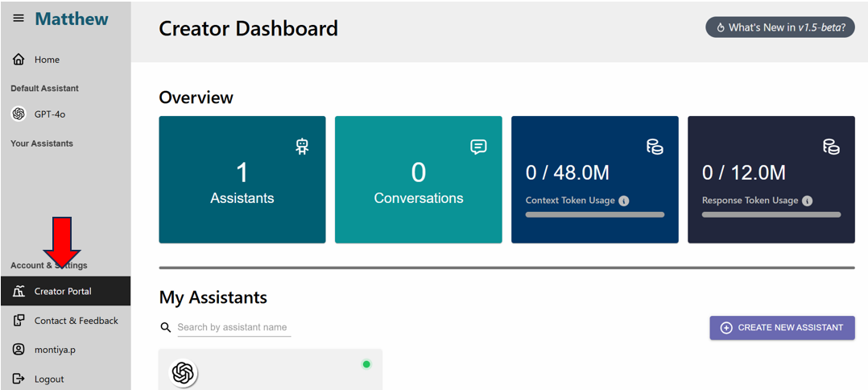Screen dimensions: 868x390
Task: Click the Response Token Usage progress bar
Action: tap(771, 215)
